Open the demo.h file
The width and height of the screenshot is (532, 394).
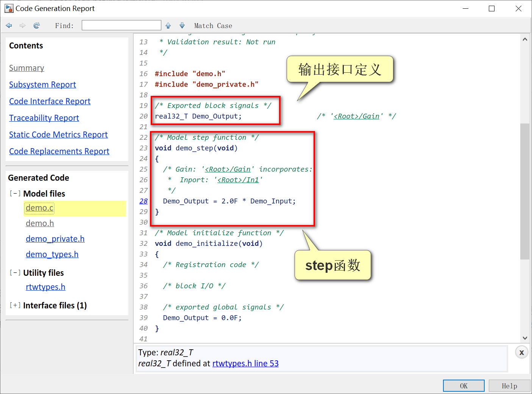point(40,224)
